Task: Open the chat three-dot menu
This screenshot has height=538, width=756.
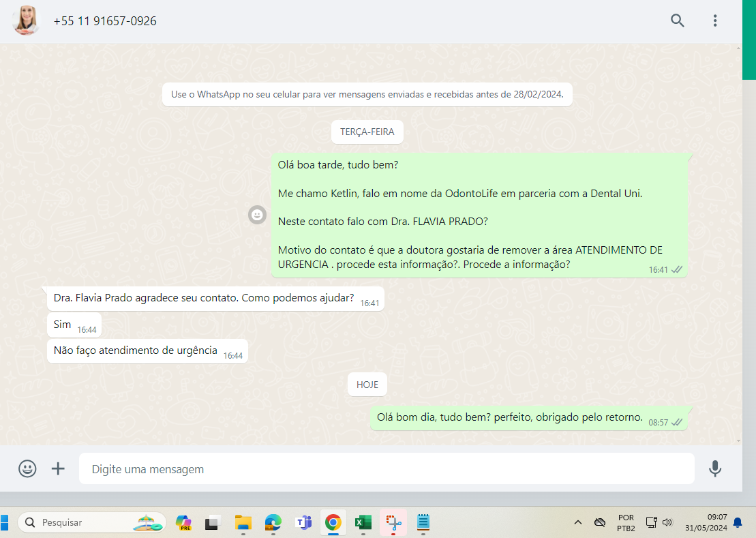Action: (x=715, y=20)
